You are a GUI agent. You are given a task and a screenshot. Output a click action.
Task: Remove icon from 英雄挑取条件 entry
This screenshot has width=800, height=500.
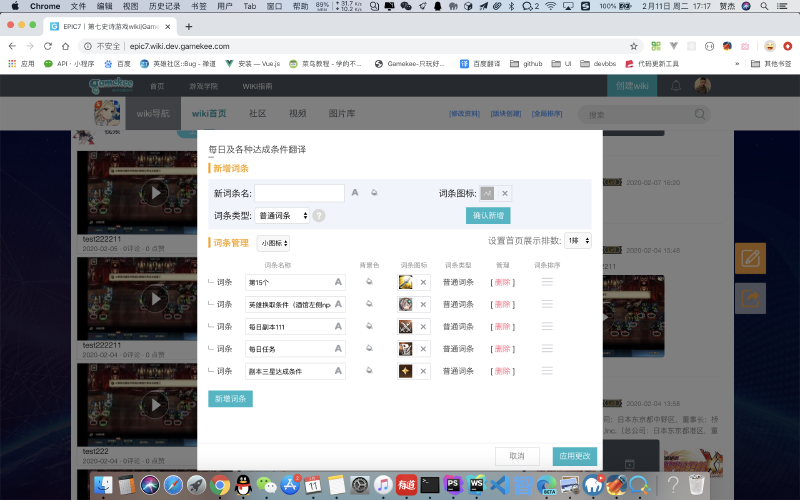(423, 305)
